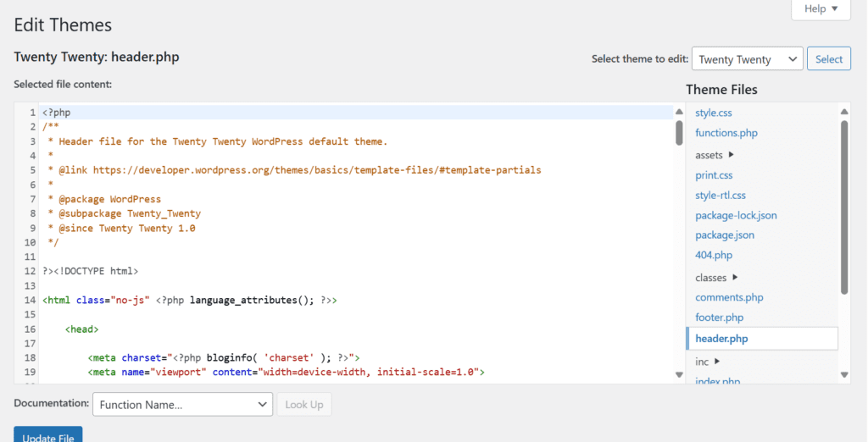The width and height of the screenshot is (868, 442).
Task: Place the cursor on code line 12
Action: click(356, 271)
